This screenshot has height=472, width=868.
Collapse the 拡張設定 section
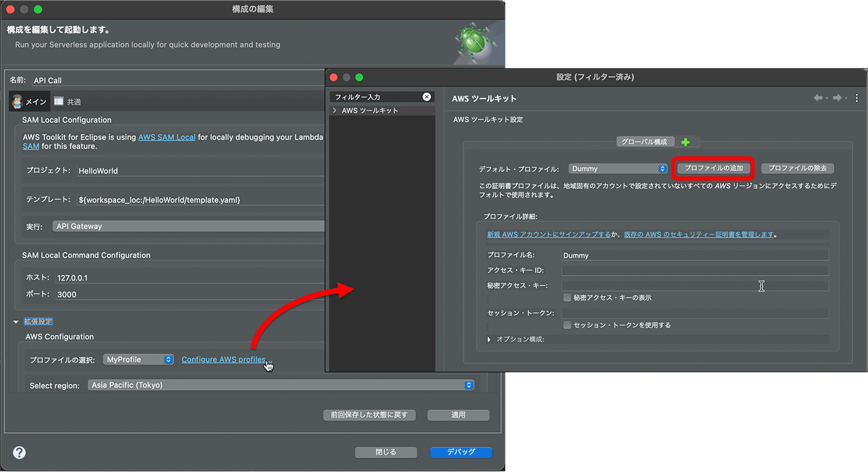pyautogui.click(x=16, y=321)
